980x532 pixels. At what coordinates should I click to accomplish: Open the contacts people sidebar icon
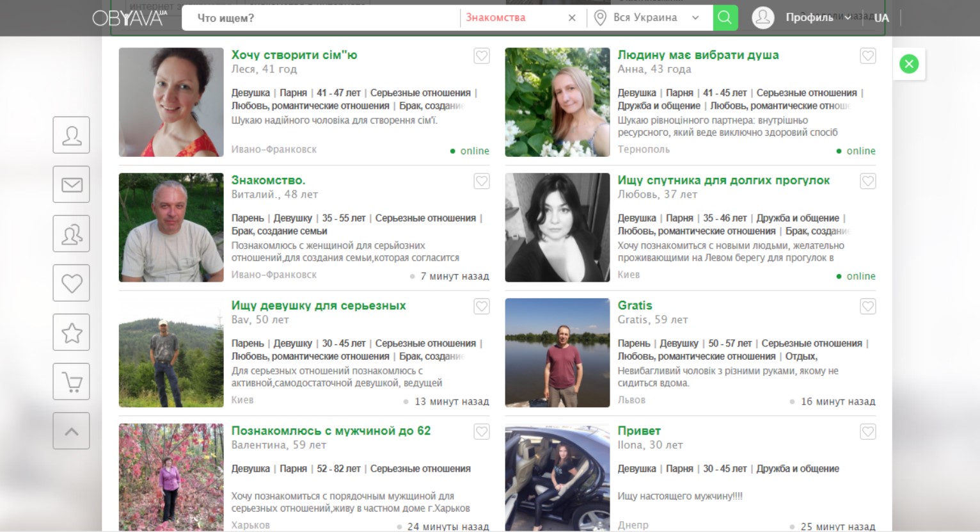(71, 234)
